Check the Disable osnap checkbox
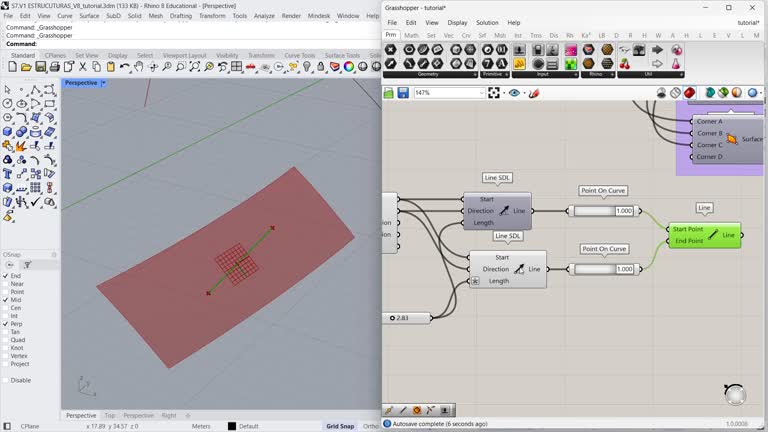Viewport: 768px width, 432px height. coord(5,380)
